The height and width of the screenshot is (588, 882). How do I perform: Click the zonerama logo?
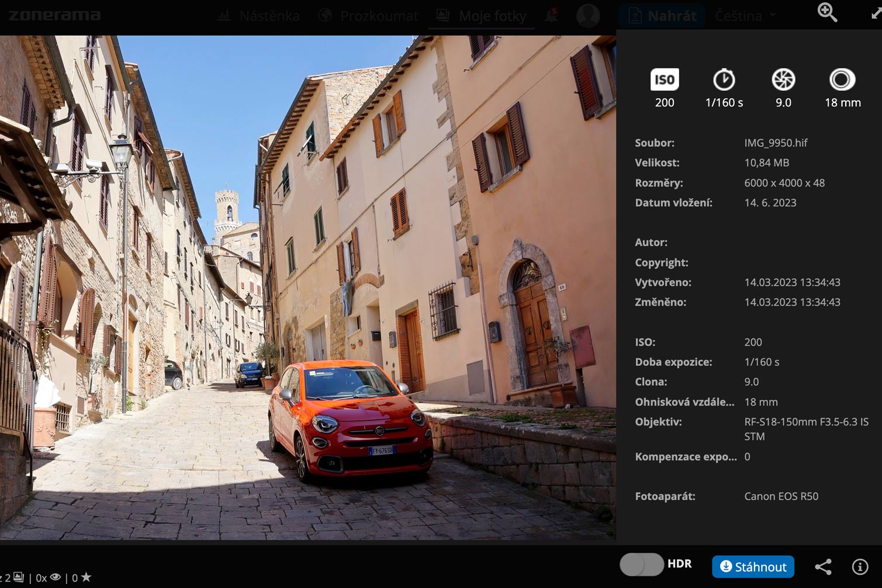pos(54,15)
